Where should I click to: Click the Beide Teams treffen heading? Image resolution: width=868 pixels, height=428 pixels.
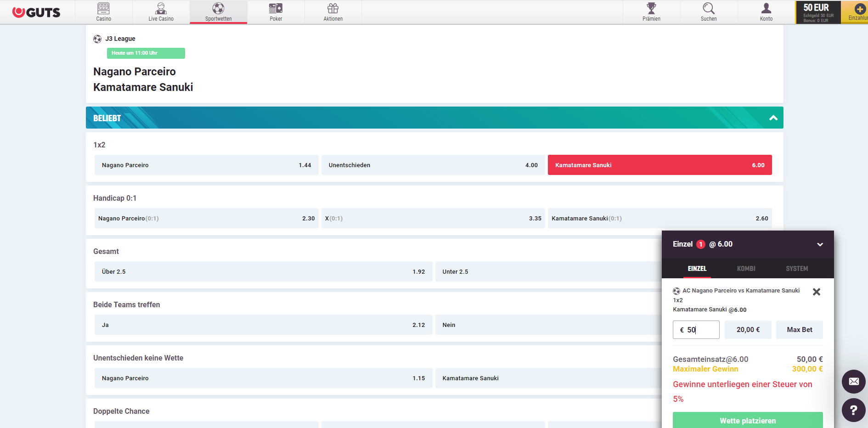[x=127, y=304]
